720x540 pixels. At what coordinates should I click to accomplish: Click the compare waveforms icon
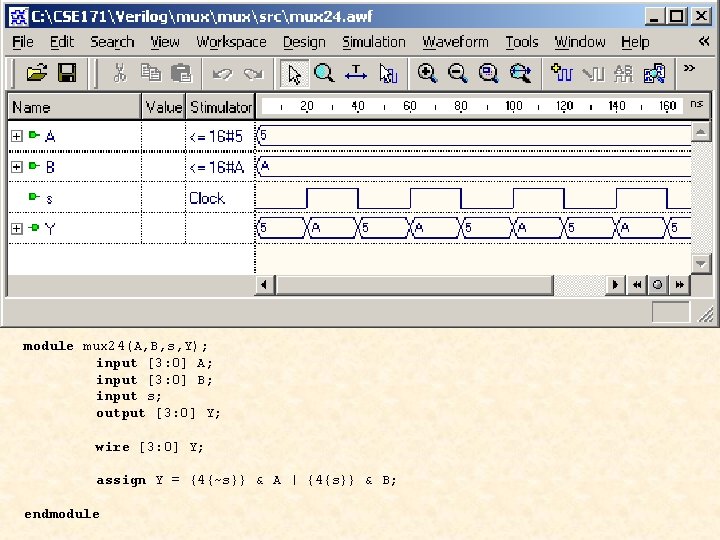click(654, 73)
